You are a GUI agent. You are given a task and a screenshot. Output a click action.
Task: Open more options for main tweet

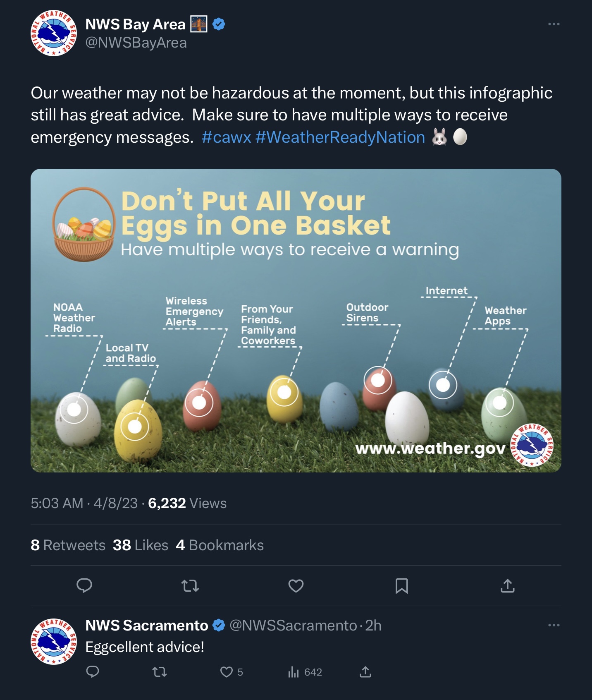[x=554, y=24]
